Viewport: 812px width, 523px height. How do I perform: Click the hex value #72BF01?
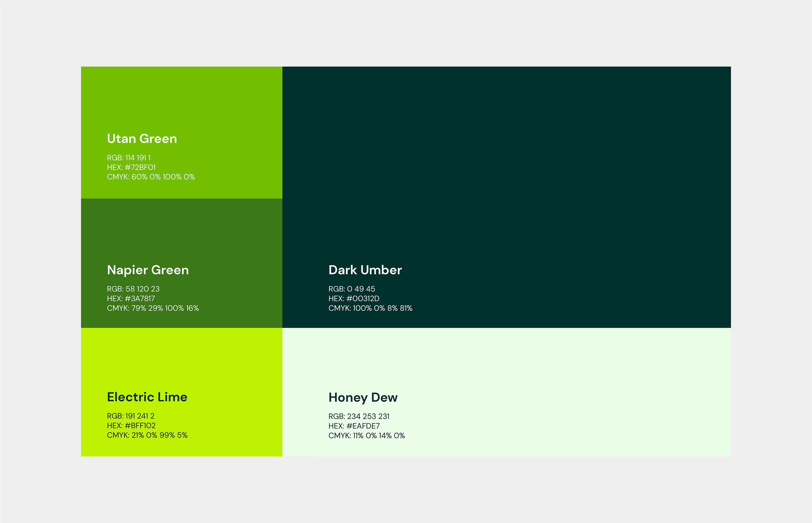[x=140, y=167]
